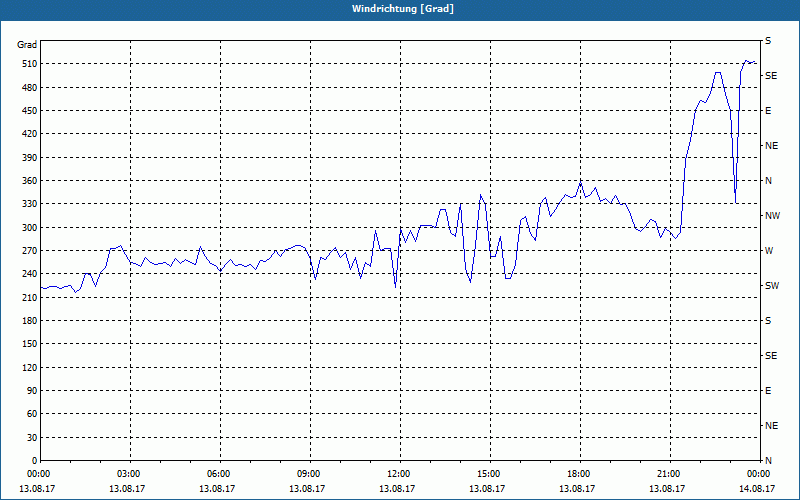Select the 510 value on the degree axis
This screenshot has height=500, width=800.
pyautogui.click(x=29, y=64)
